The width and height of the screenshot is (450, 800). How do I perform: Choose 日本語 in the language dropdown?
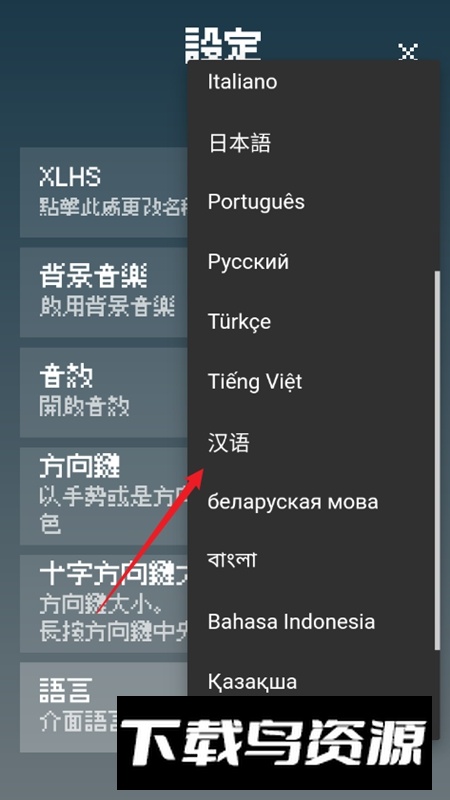click(313, 142)
